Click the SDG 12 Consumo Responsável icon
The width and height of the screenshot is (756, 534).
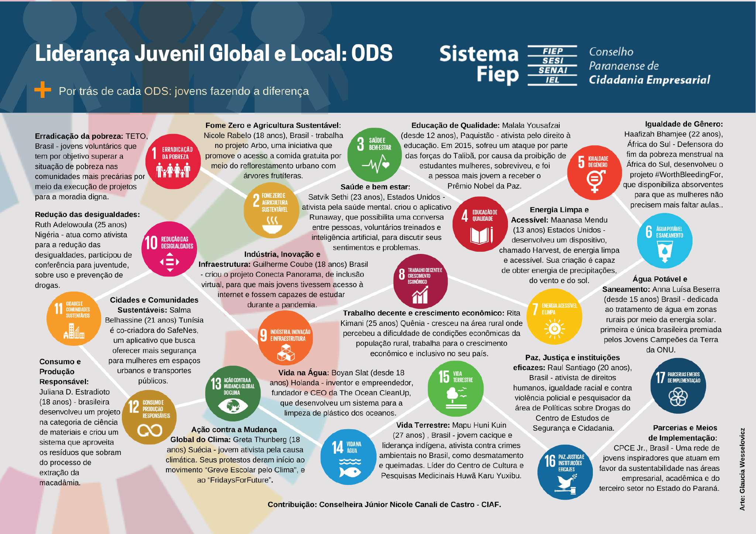point(149,417)
